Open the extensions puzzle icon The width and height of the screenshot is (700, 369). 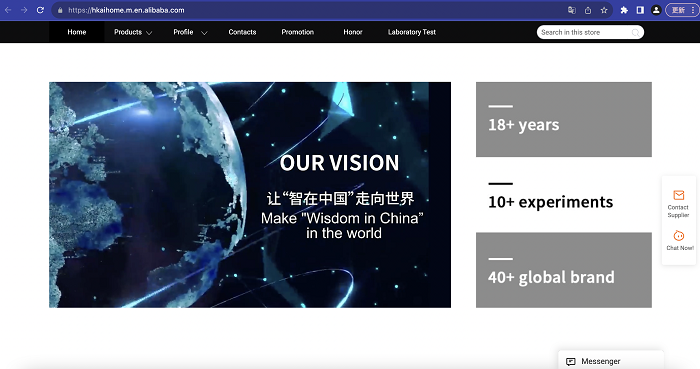pos(624,10)
